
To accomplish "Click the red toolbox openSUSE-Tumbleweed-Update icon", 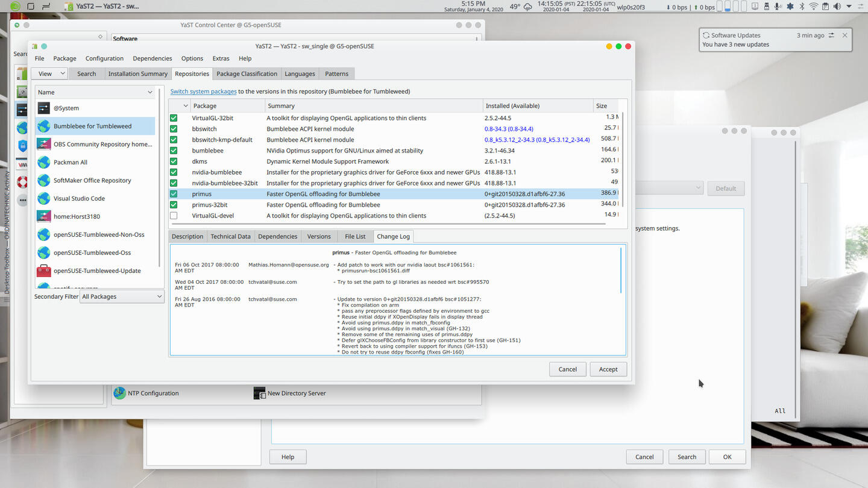I will [x=43, y=271].
